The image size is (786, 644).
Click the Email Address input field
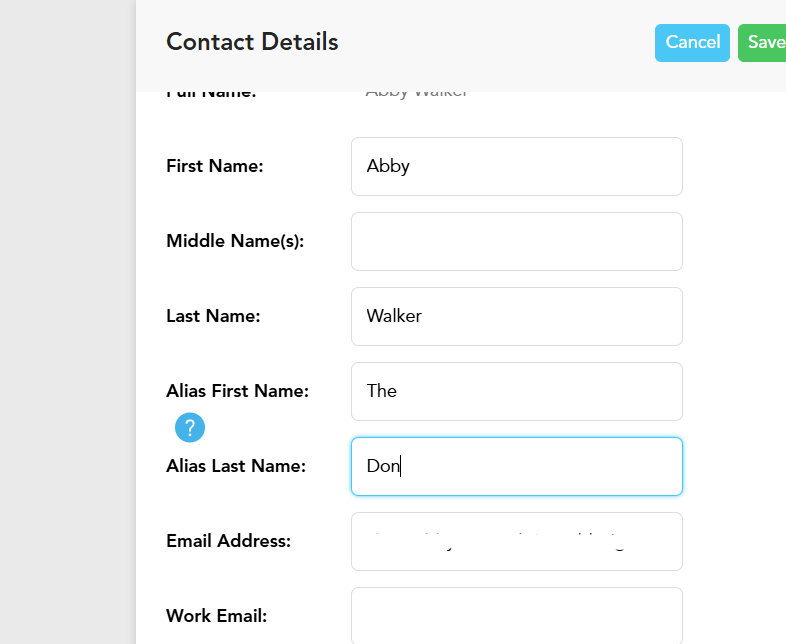pos(516,542)
